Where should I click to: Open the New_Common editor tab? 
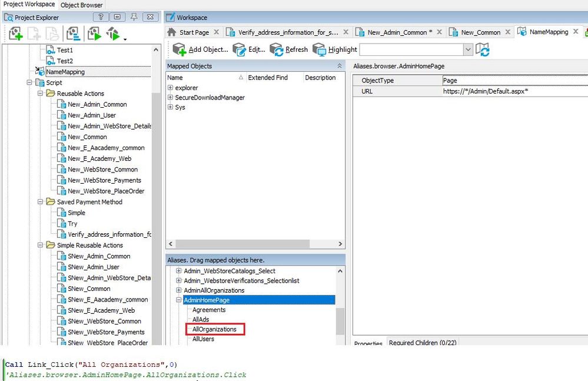click(480, 32)
